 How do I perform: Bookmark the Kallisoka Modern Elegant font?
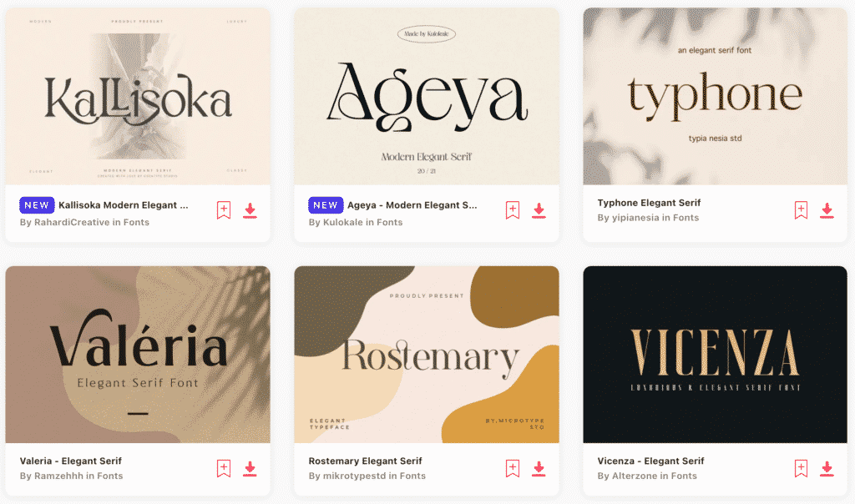(x=224, y=210)
